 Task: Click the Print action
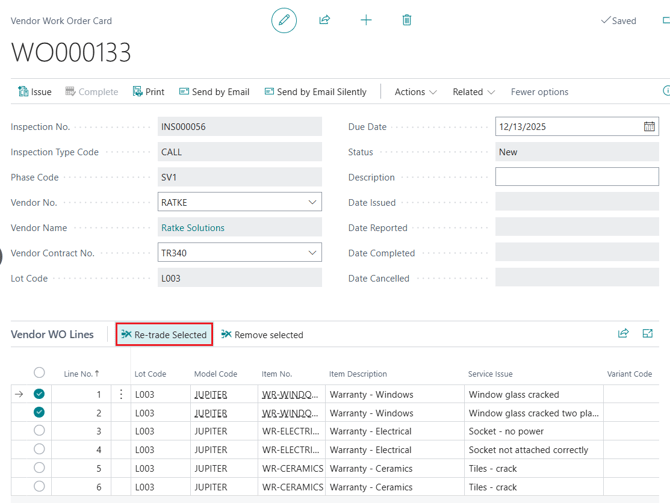pos(148,91)
